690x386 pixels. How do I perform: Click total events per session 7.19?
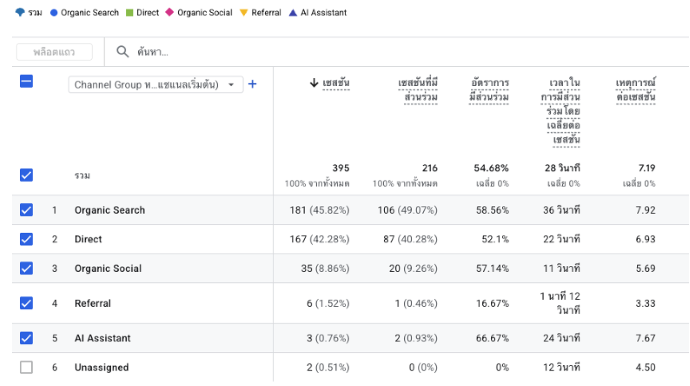(647, 168)
